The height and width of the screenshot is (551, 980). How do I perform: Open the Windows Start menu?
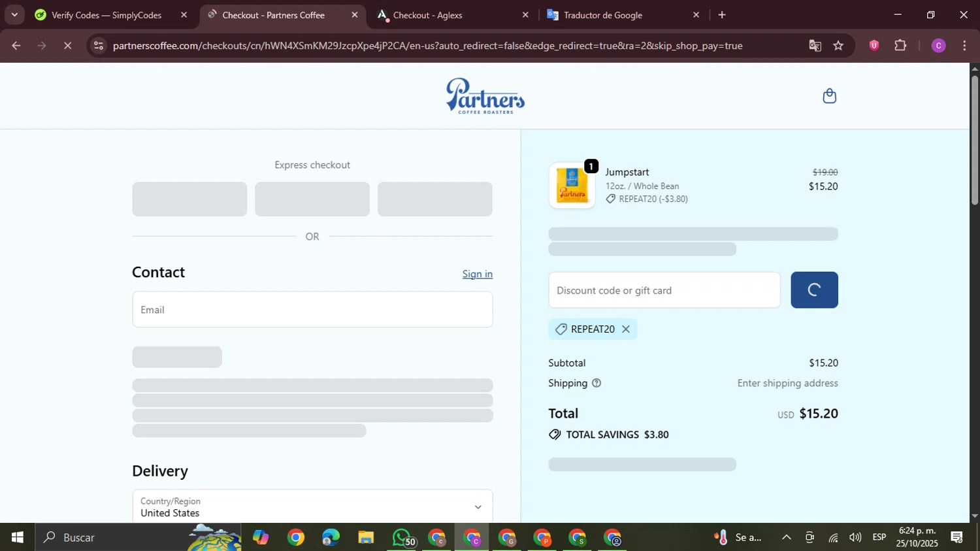pos(18,537)
